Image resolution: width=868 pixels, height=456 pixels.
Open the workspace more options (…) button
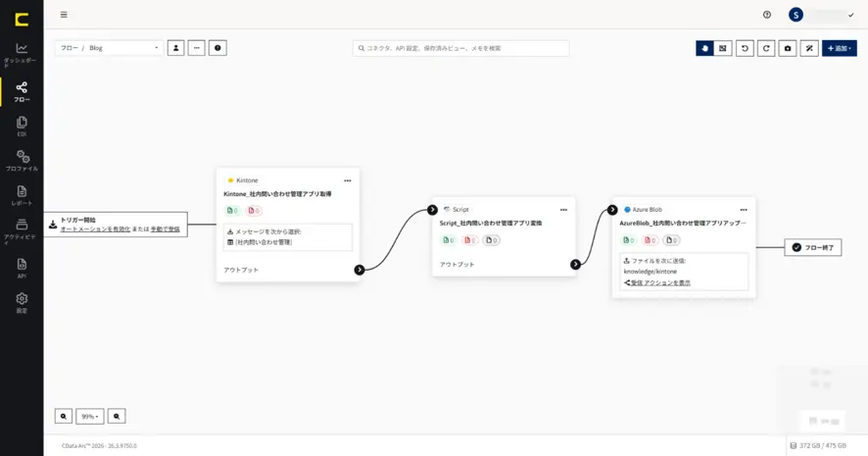point(197,48)
